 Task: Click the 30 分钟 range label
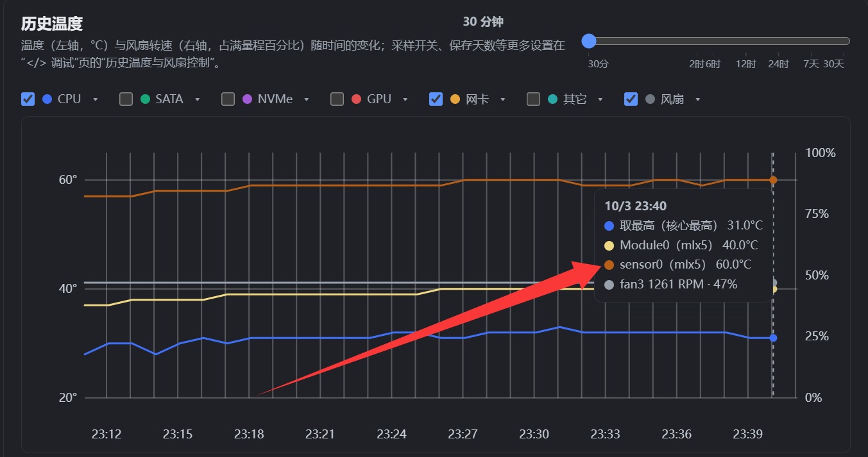(483, 22)
